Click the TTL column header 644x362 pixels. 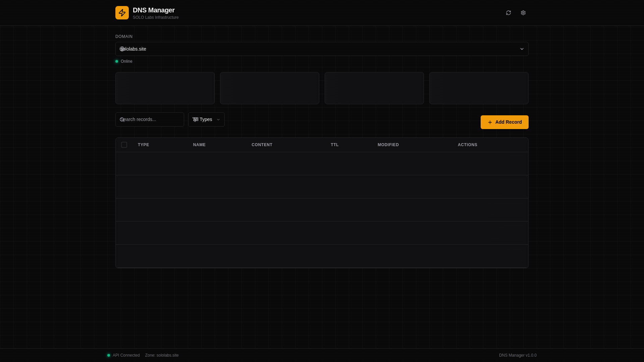tap(335, 145)
